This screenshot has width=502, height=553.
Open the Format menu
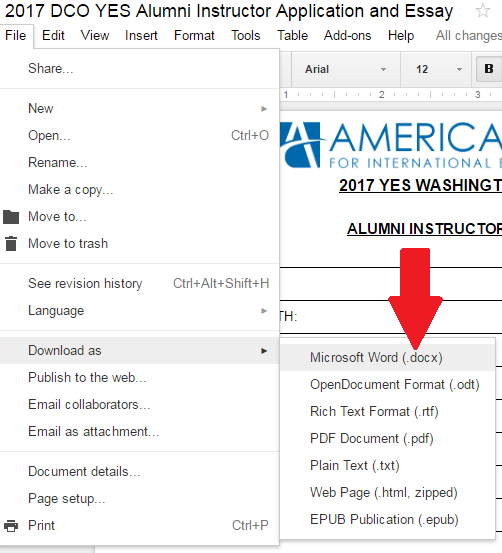coord(194,36)
